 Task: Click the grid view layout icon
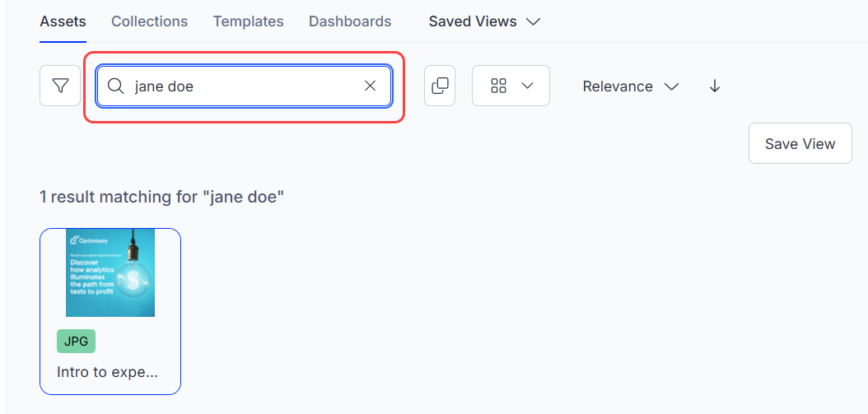coord(498,86)
